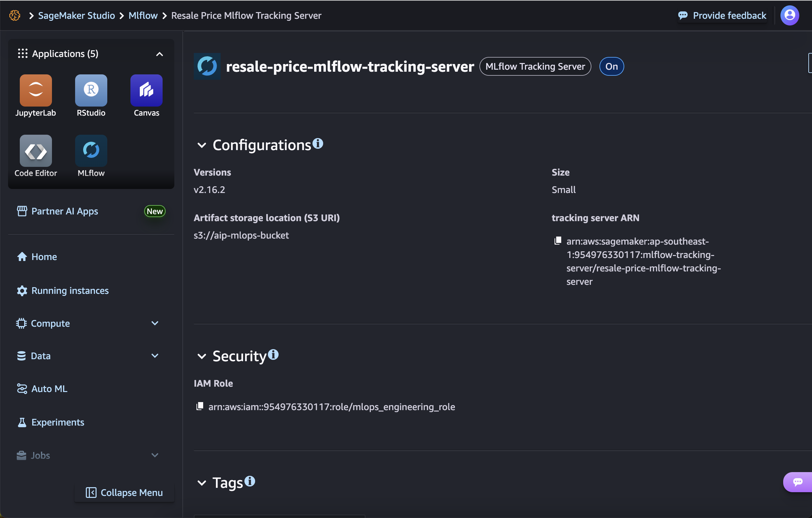Open Experiments page
Screen dimensions: 812x518
pos(58,422)
